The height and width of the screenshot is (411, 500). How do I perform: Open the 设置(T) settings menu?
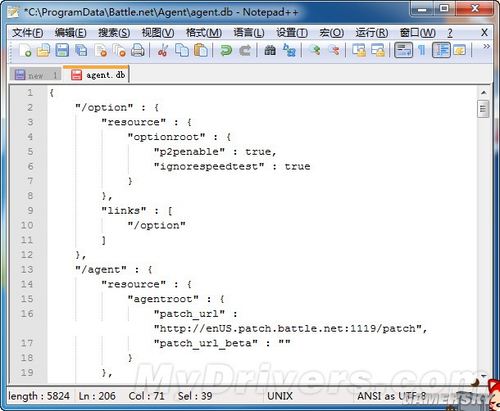(x=292, y=33)
